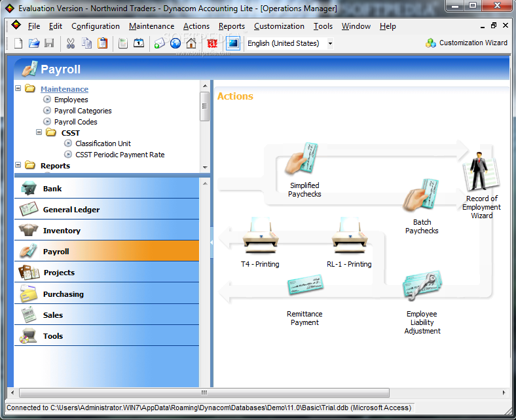Open Remittance Payment action
Image resolution: width=516 pixels, height=420 pixels.
coord(304,299)
